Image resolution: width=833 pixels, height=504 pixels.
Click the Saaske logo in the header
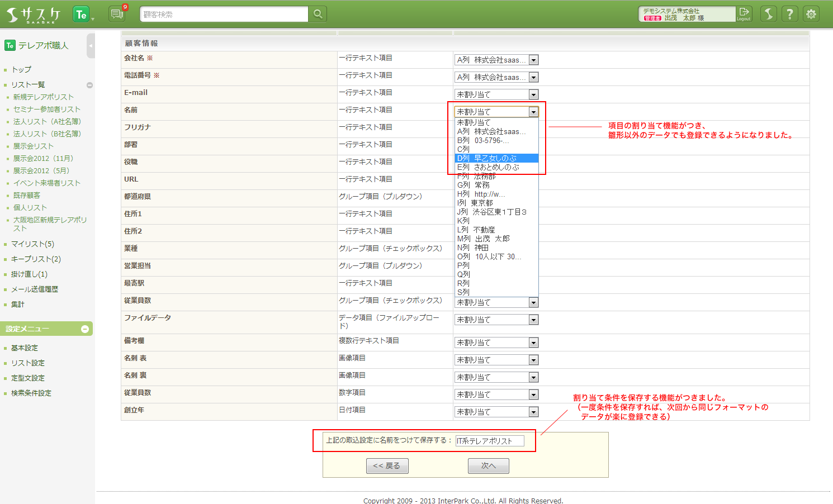click(34, 15)
